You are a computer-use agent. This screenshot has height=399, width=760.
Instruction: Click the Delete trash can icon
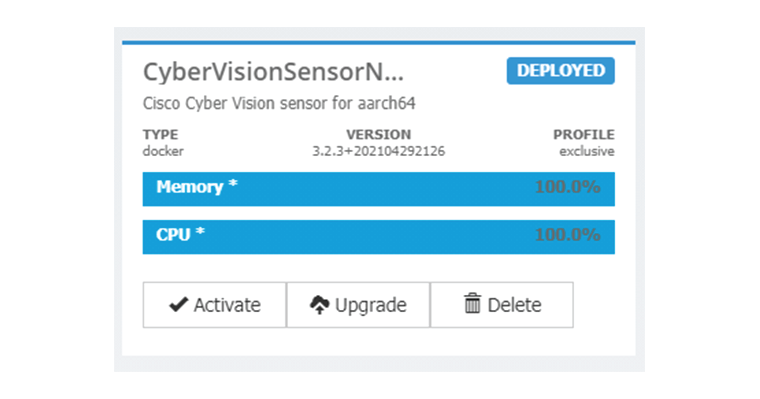[x=473, y=303]
